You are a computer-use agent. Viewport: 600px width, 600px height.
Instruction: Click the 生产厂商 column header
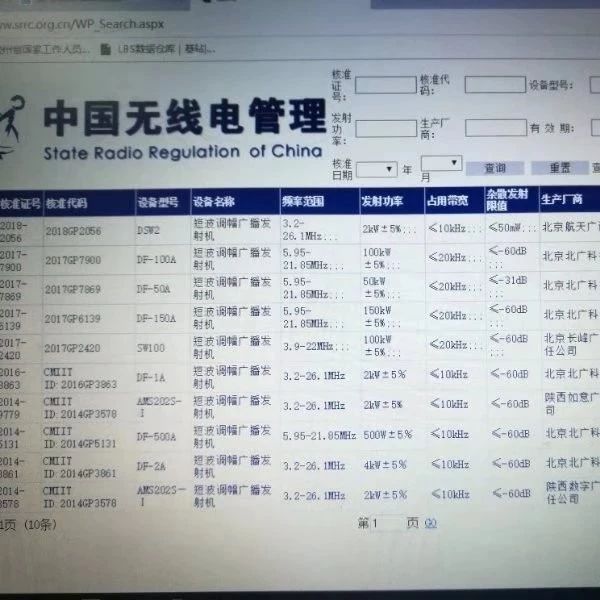pyautogui.click(x=562, y=199)
